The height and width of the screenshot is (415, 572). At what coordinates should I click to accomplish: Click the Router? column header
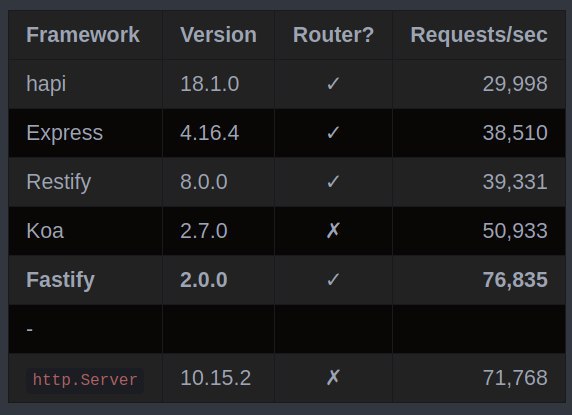333,35
